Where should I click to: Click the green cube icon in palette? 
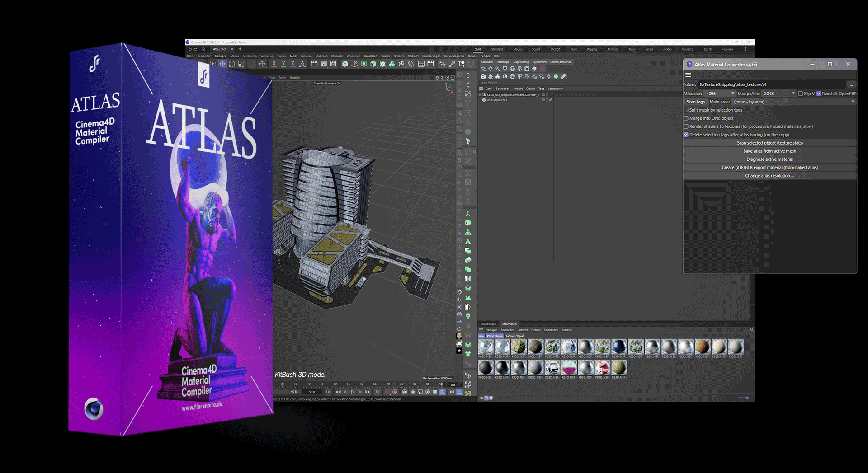(x=556, y=76)
